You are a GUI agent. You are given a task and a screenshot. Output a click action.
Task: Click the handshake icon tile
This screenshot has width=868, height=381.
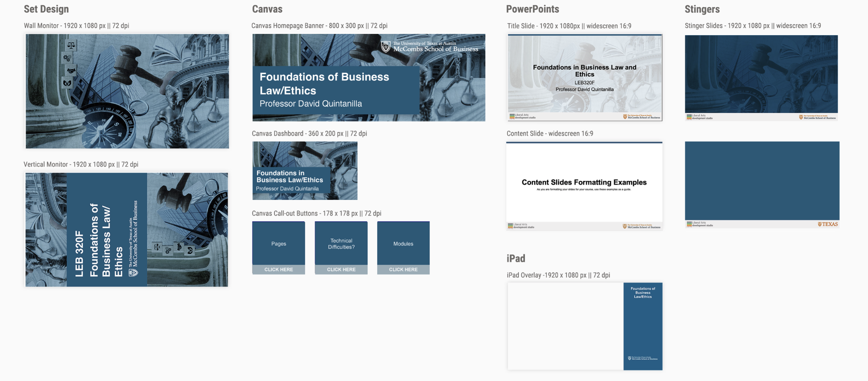click(x=71, y=71)
